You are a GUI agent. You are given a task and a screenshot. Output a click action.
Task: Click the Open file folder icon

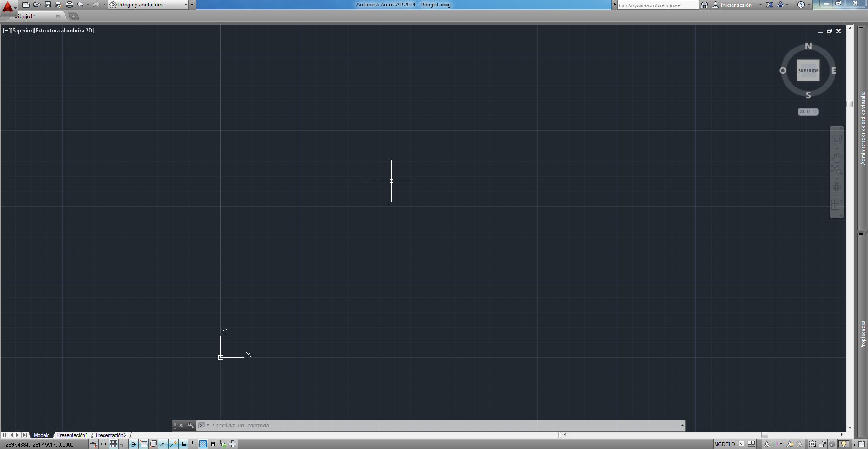click(37, 5)
